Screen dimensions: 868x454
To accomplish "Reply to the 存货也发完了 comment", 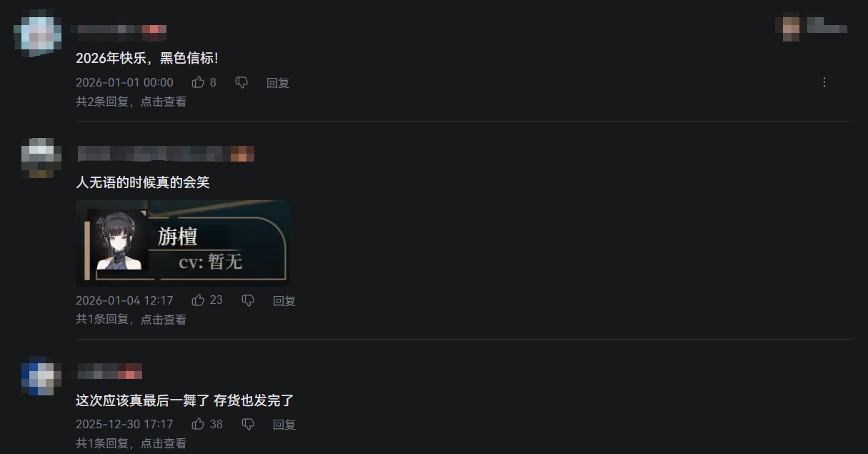I will point(284,425).
